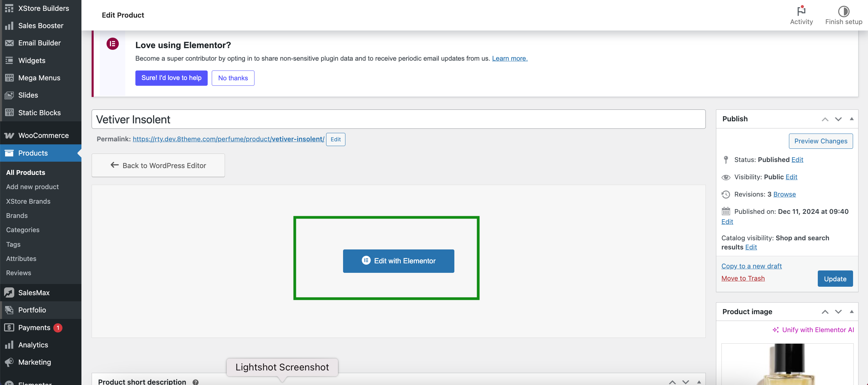Move Publish panel up
This screenshot has width=868, height=385.
[x=825, y=119]
